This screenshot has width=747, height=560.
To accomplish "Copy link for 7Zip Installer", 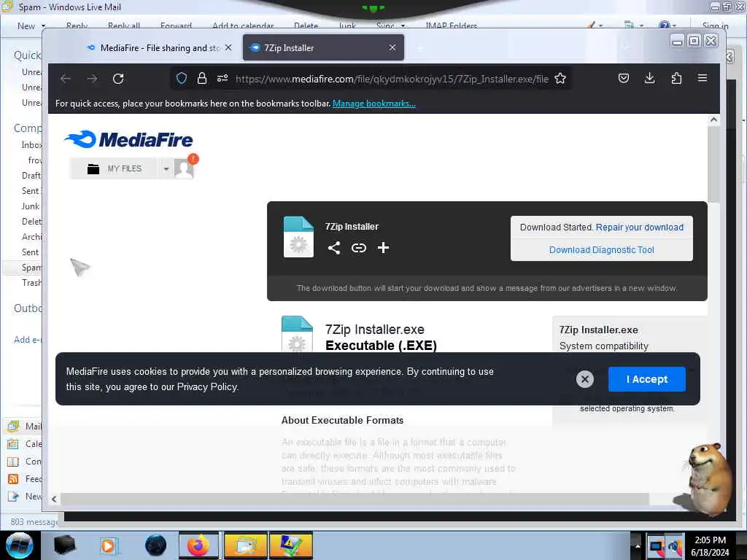I will 359,248.
